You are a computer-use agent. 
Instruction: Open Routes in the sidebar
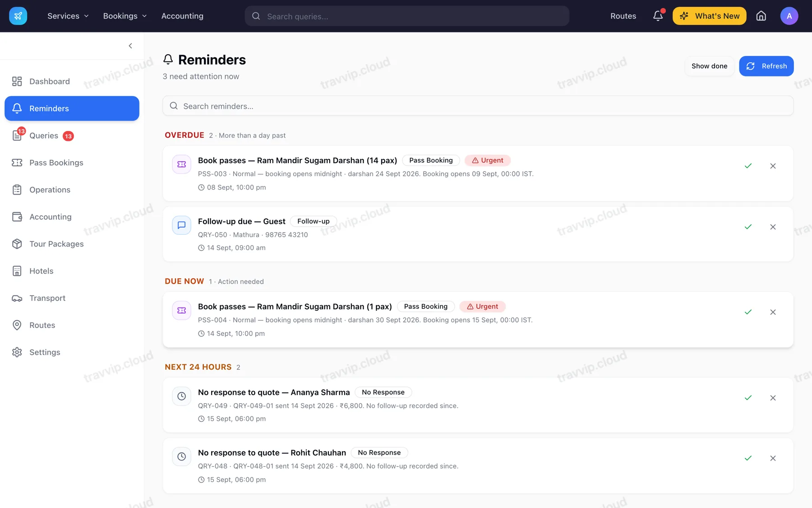click(x=72, y=325)
